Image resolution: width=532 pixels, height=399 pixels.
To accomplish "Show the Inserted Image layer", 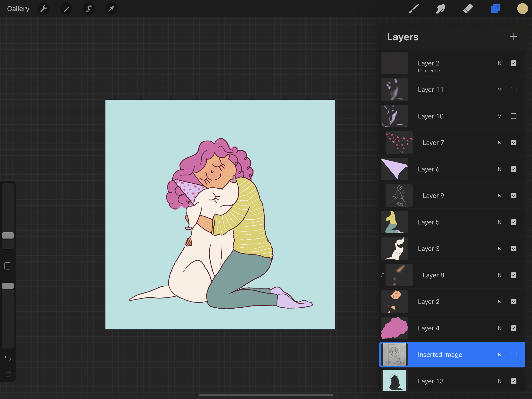I will click(x=514, y=354).
